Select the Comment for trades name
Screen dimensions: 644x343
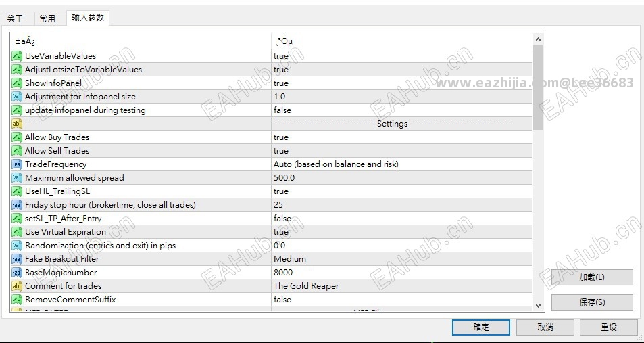64,285
